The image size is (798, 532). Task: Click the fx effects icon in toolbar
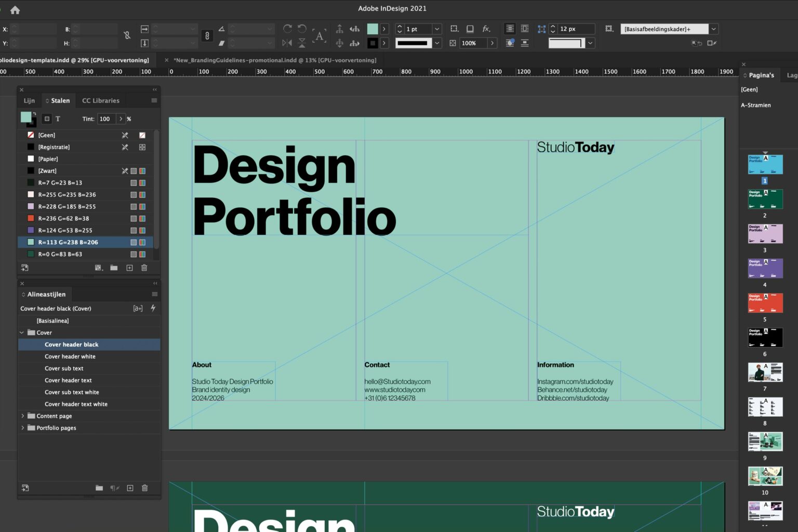485,29
